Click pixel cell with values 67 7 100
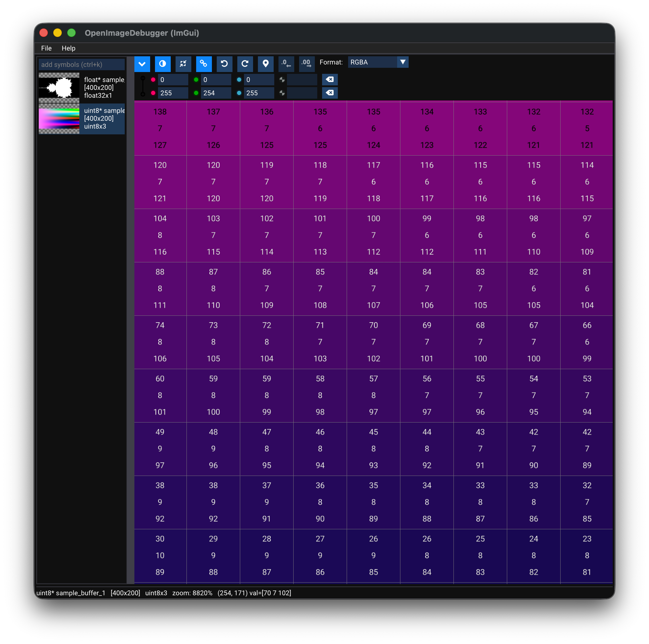The height and width of the screenshot is (644, 649). pos(534,342)
